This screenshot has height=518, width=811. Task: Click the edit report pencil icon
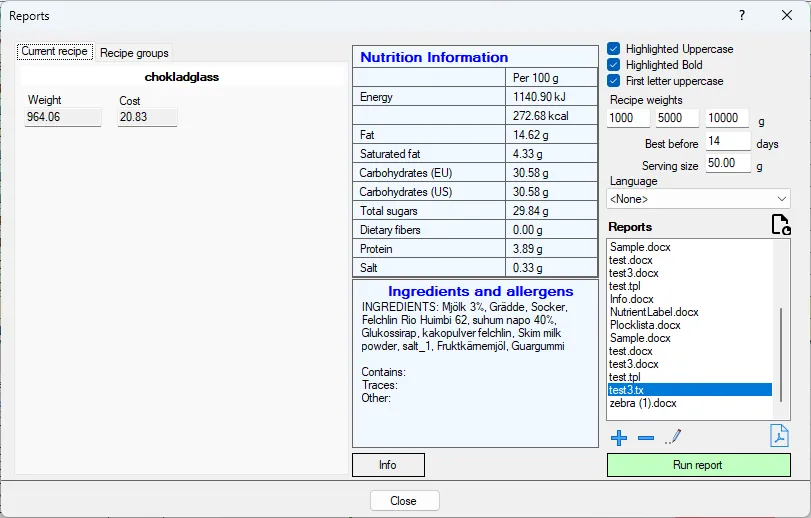[673, 437]
